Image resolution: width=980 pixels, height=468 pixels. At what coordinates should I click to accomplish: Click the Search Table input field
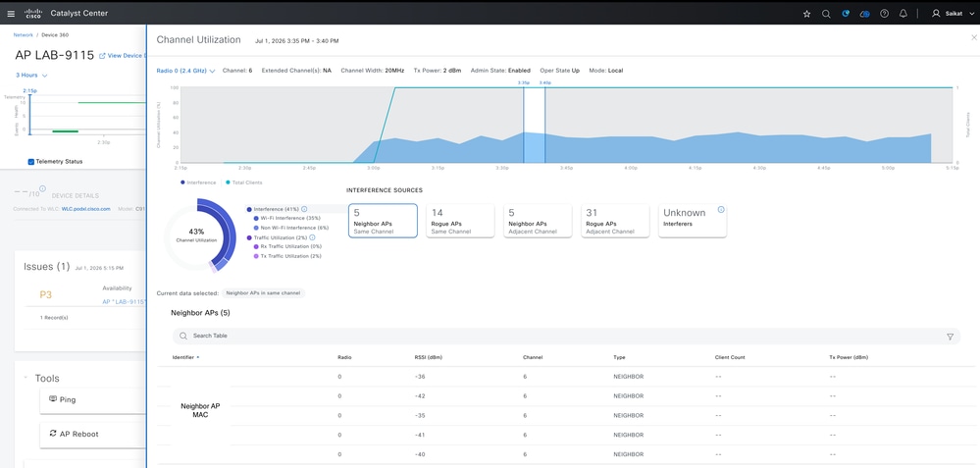(566, 337)
